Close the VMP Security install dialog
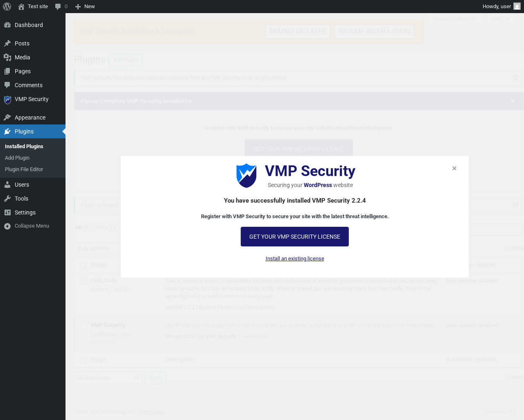524x420 pixels. coord(454,168)
